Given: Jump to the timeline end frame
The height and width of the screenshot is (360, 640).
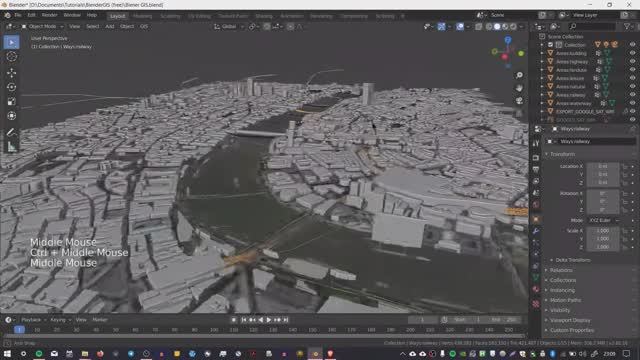Looking at the screenshot, I should (x=286, y=320).
